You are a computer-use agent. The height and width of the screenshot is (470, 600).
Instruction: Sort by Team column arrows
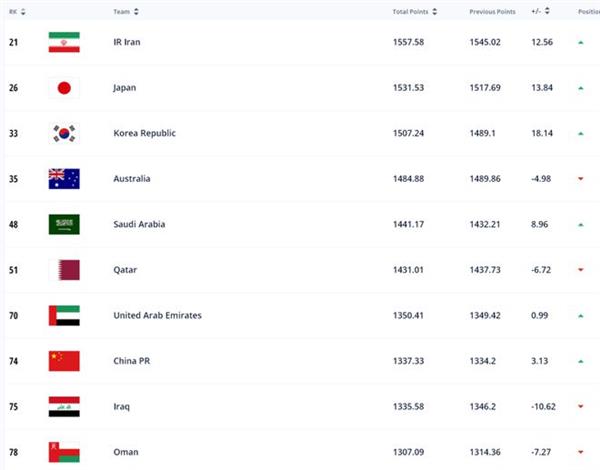pos(136,12)
